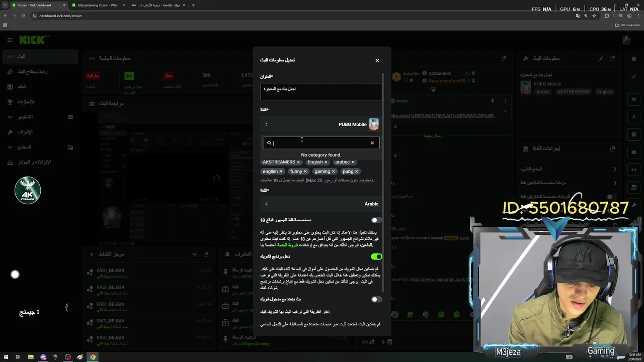Remove the gaming tag
The height and width of the screenshot is (362, 644).
[x=333, y=171]
